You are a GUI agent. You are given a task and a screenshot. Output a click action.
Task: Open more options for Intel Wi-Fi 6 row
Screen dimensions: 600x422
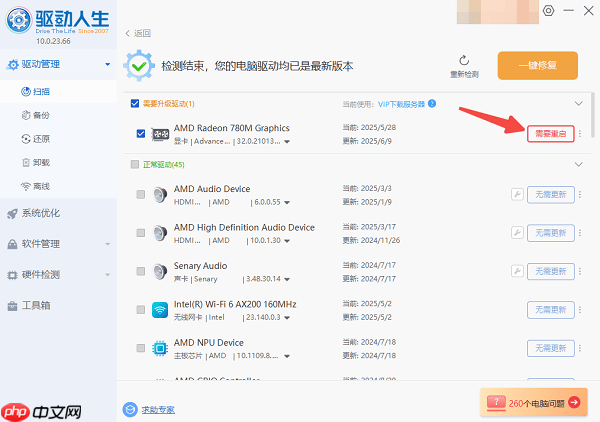pos(580,310)
